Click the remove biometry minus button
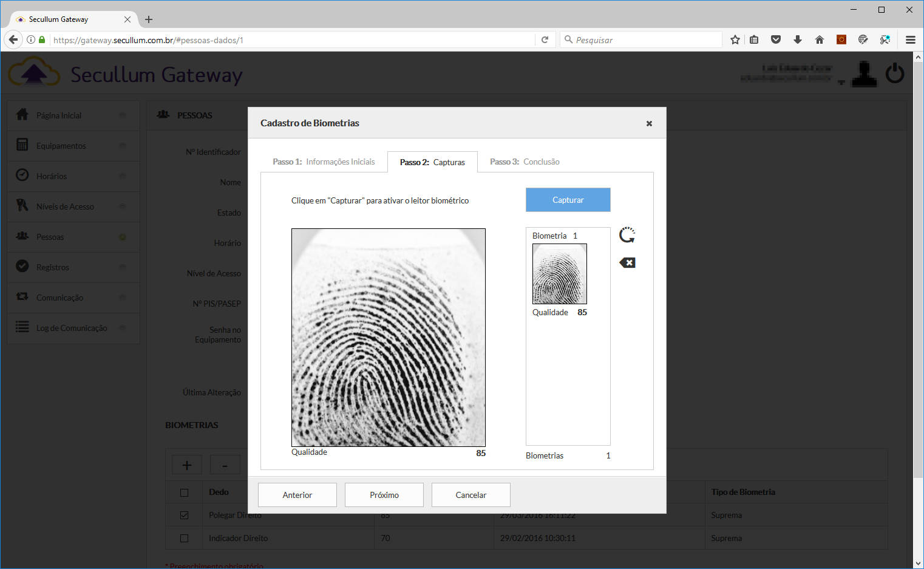Screen dimensions: 924x569 (x=225, y=465)
